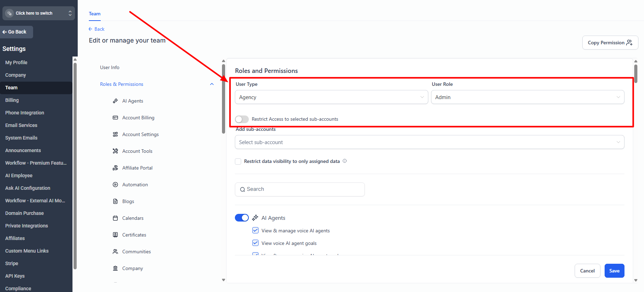Open AI Employee settings
Screen dimensions: 644x292
(x=19, y=175)
